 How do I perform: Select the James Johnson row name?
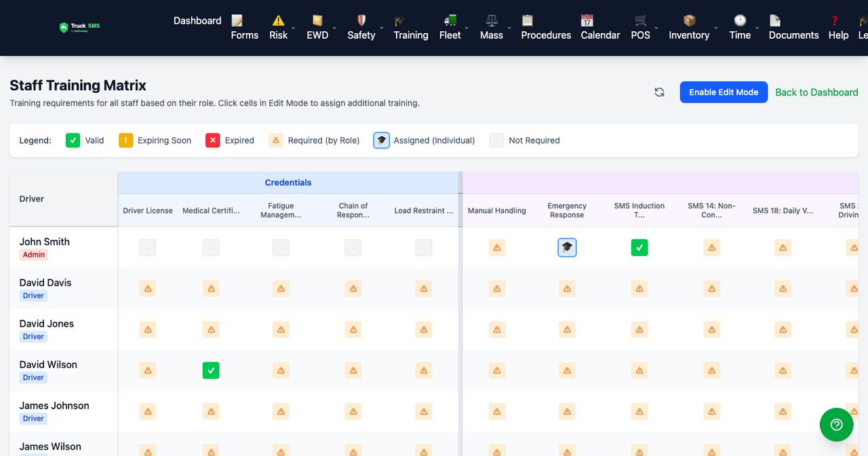pos(54,405)
